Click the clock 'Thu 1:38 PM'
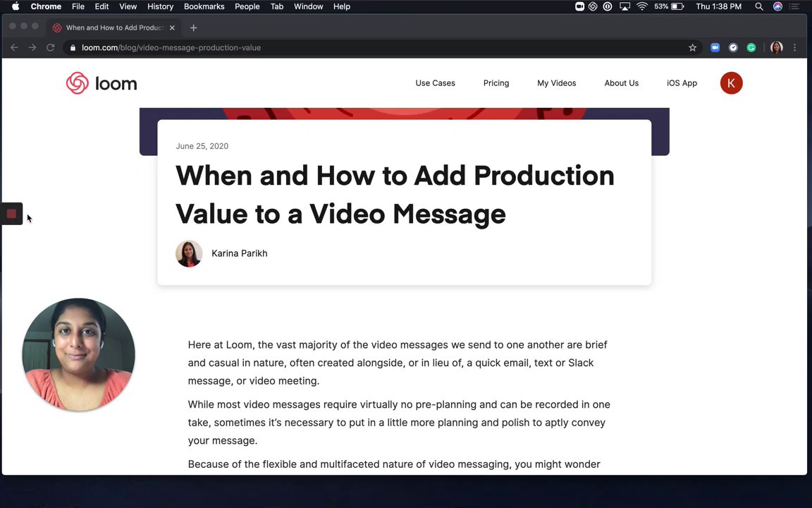812x508 pixels. click(718, 6)
